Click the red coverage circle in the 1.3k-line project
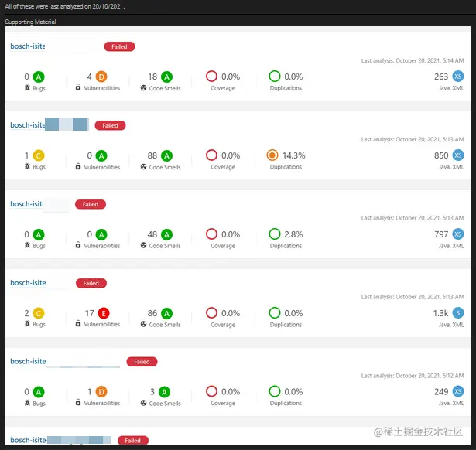The width and height of the screenshot is (476, 450). point(211,312)
